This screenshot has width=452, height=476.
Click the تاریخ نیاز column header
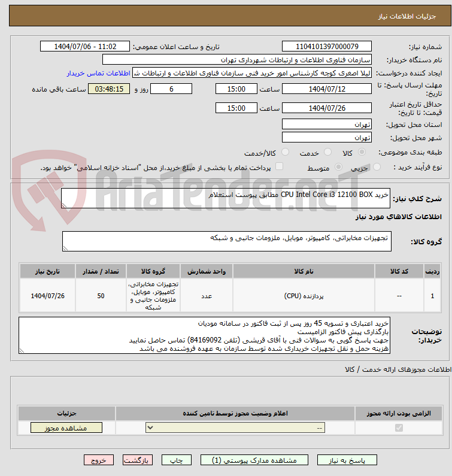[x=47, y=271]
